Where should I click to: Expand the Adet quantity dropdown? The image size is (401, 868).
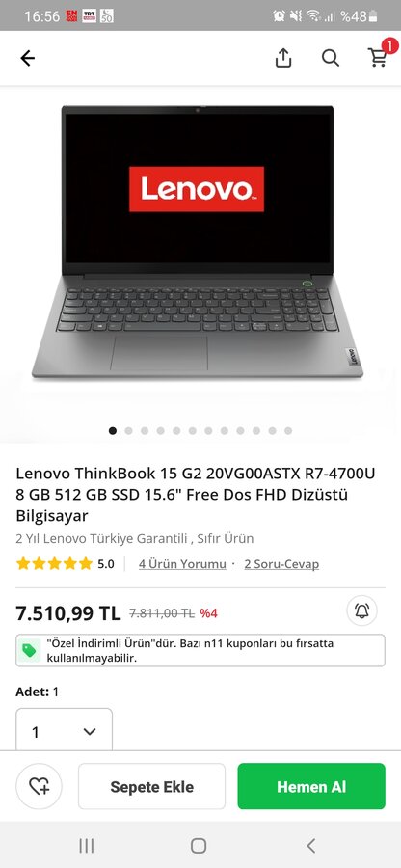[64, 731]
